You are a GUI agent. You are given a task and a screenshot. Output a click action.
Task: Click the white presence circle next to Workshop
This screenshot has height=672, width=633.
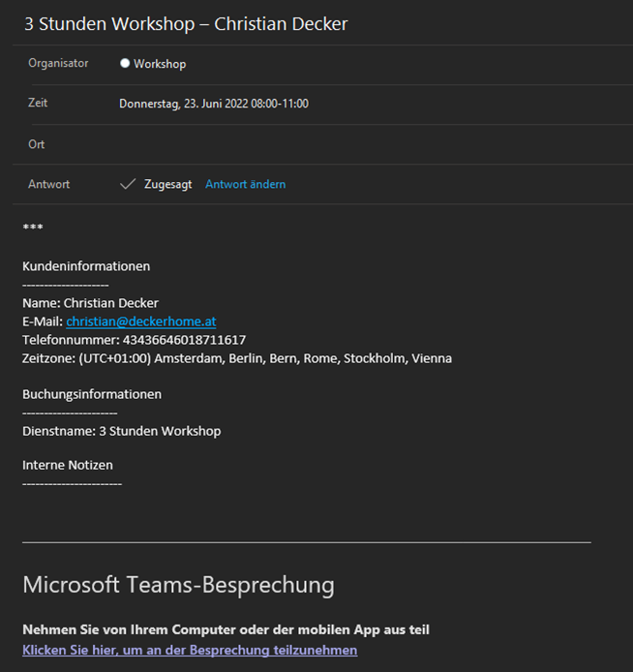click(x=125, y=64)
